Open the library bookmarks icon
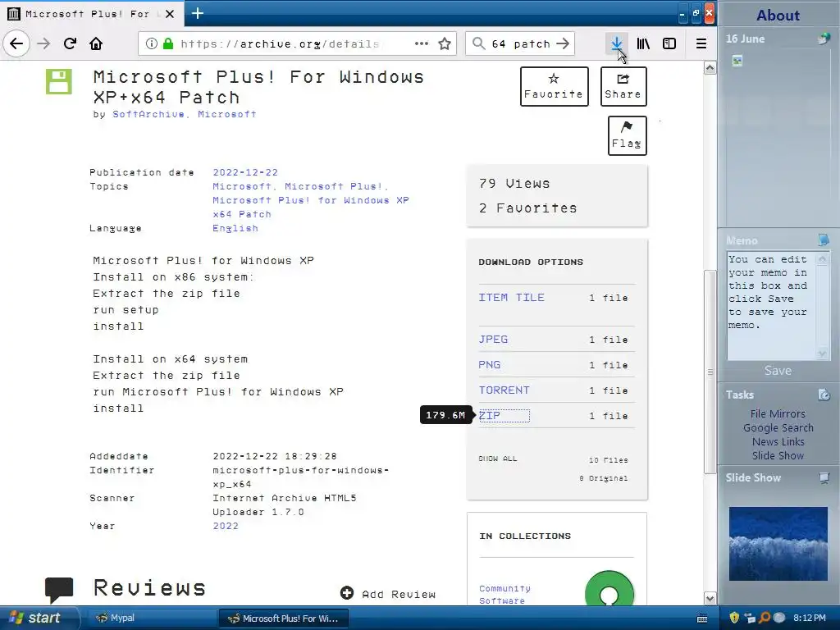This screenshot has height=630, width=840. click(x=643, y=43)
